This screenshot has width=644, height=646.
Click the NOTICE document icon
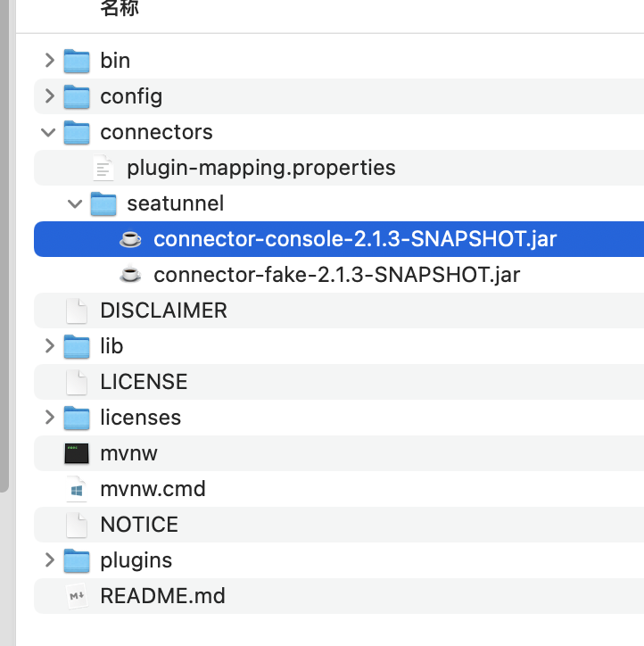(x=77, y=525)
